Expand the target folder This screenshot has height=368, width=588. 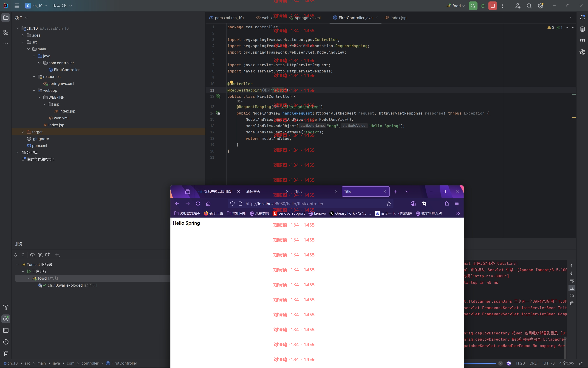click(x=23, y=132)
